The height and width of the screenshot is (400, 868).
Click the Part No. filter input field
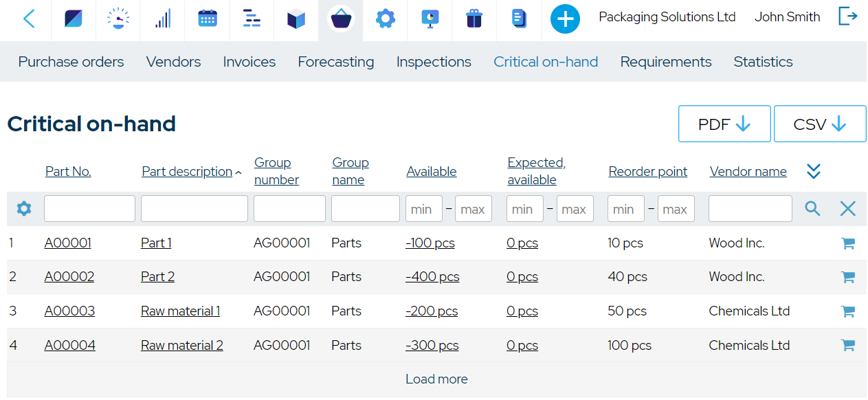coord(89,208)
